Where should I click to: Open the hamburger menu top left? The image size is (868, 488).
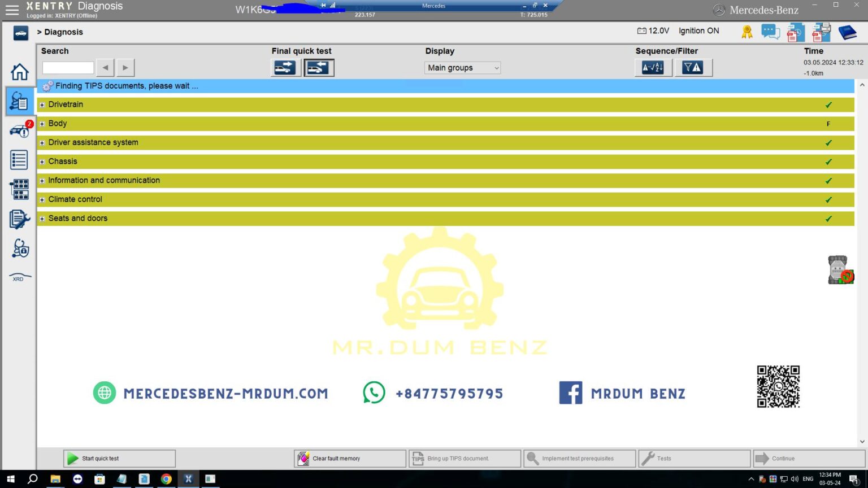click(x=12, y=10)
